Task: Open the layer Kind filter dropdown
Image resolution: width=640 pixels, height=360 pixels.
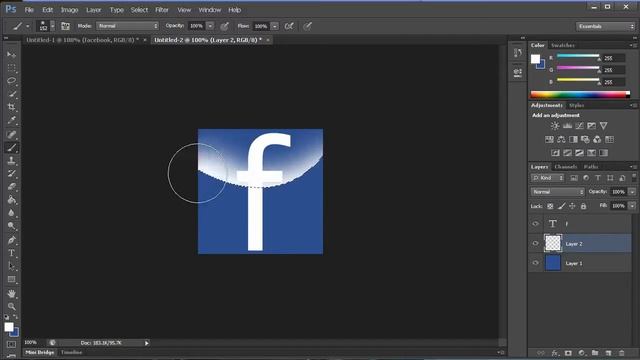Action: [548, 178]
